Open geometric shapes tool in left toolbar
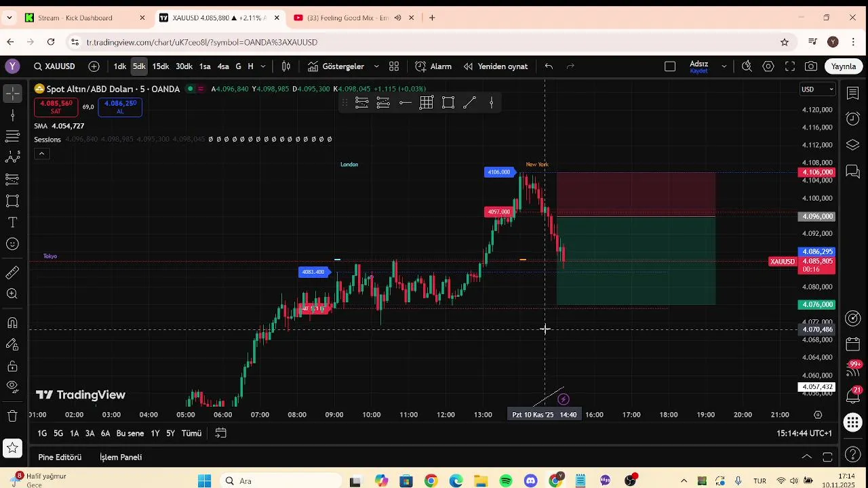The image size is (868, 488). [x=12, y=201]
